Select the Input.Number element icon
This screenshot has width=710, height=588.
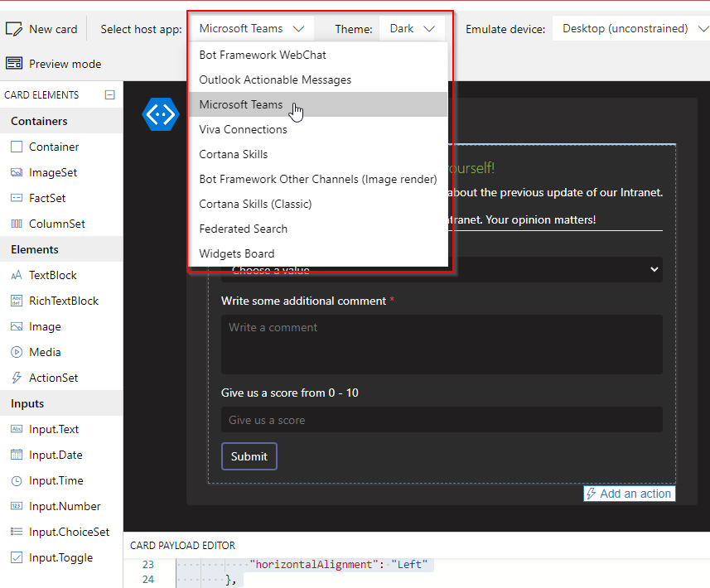[x=17, y=506]
